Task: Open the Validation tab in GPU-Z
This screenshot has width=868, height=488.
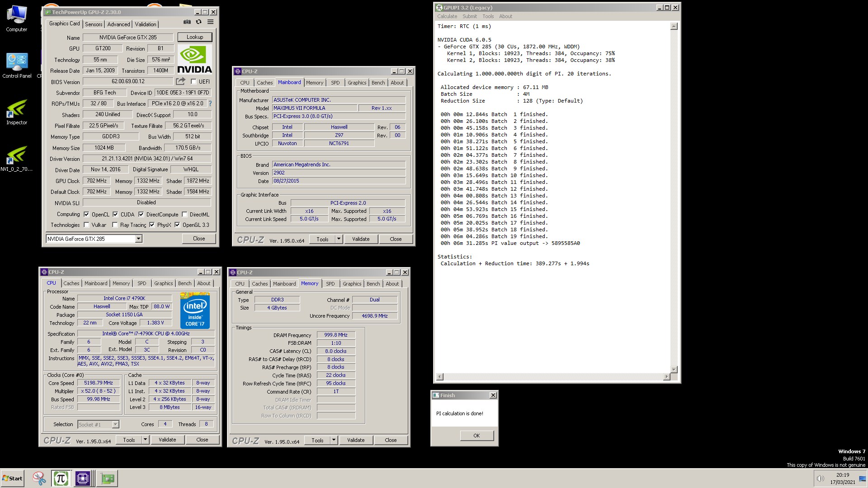Action: coord(146,24)
